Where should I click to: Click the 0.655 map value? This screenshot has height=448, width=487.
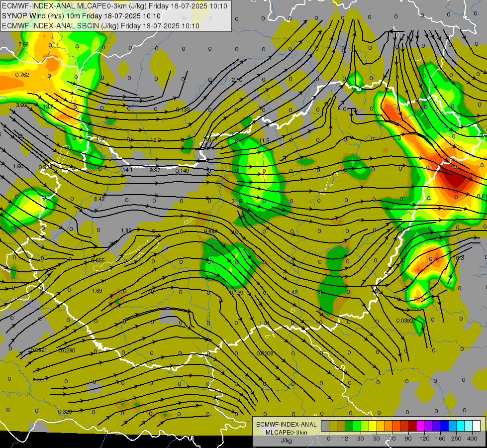point(97,260)
